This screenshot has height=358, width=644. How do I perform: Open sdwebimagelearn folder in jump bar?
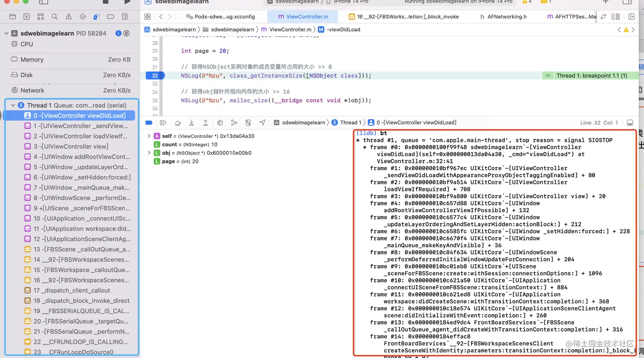tap(228, 30)
